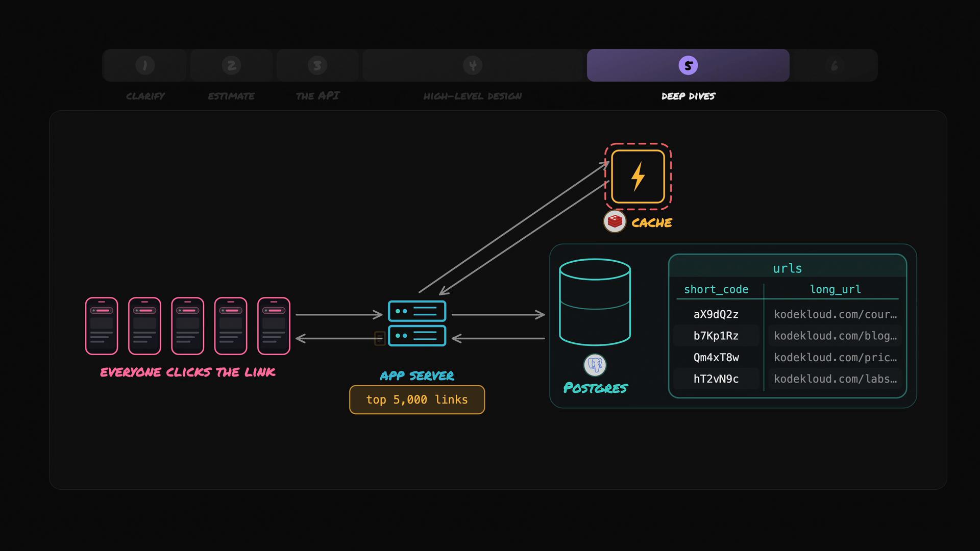This screenshot has height=551, width=980.
Task: Select the Postgres database cylinder icon
Action: point(595,302)
